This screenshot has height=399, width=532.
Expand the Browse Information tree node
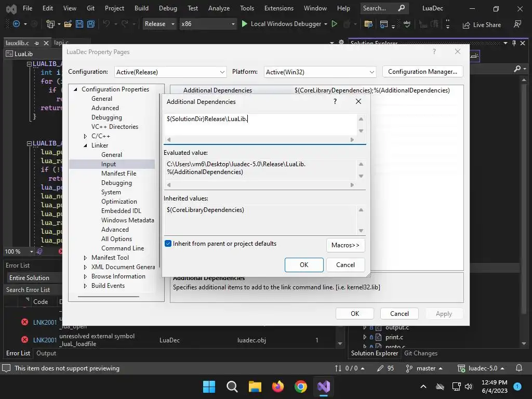tap(85, 276)
